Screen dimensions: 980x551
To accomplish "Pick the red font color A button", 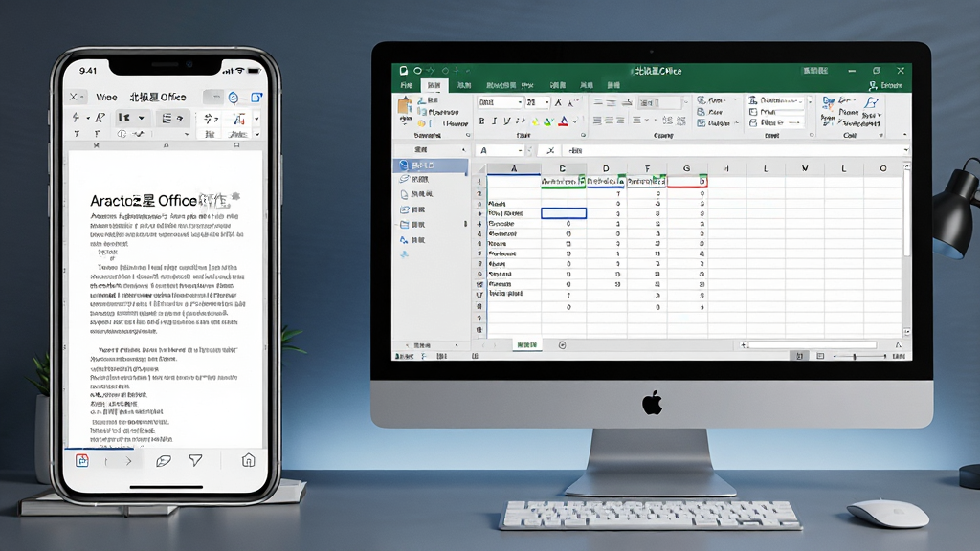I will coord(564,121).
